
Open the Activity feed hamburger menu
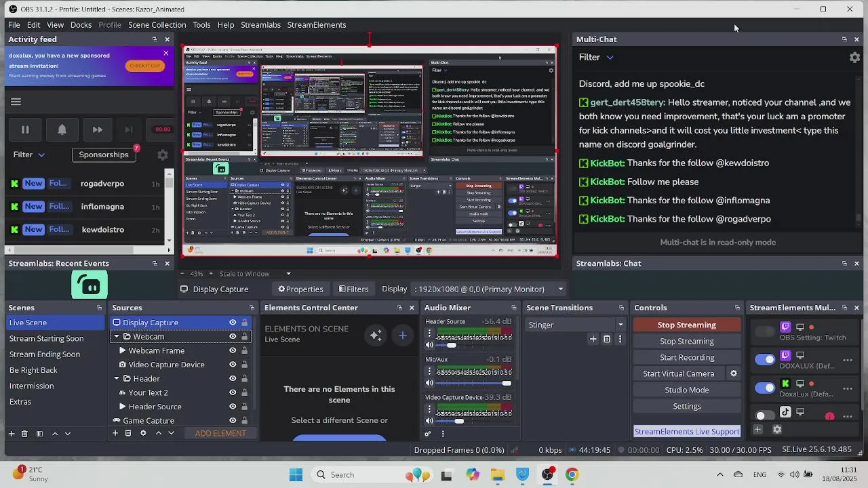point(16,102)
